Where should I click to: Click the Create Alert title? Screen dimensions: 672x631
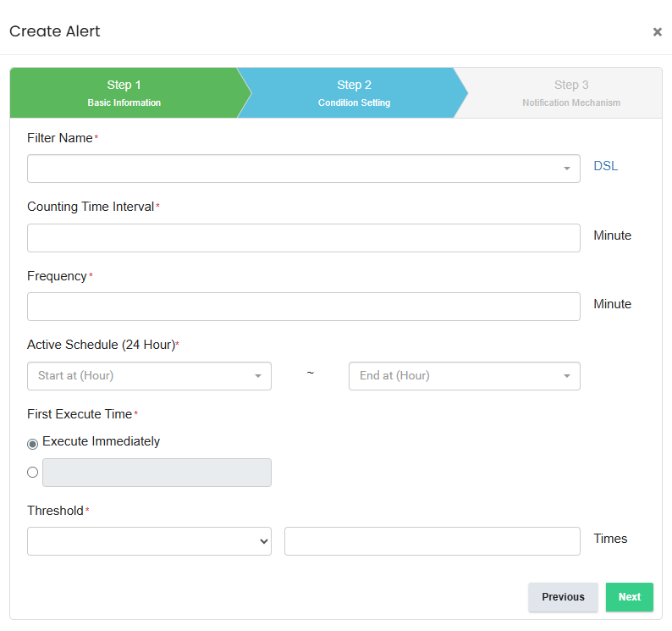point(54,31)
